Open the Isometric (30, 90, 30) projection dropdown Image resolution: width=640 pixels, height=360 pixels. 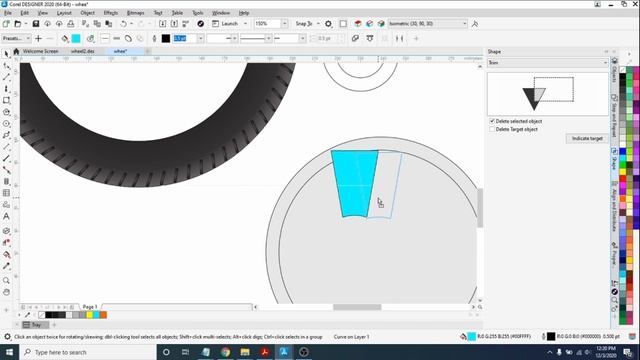coord(464,24)
